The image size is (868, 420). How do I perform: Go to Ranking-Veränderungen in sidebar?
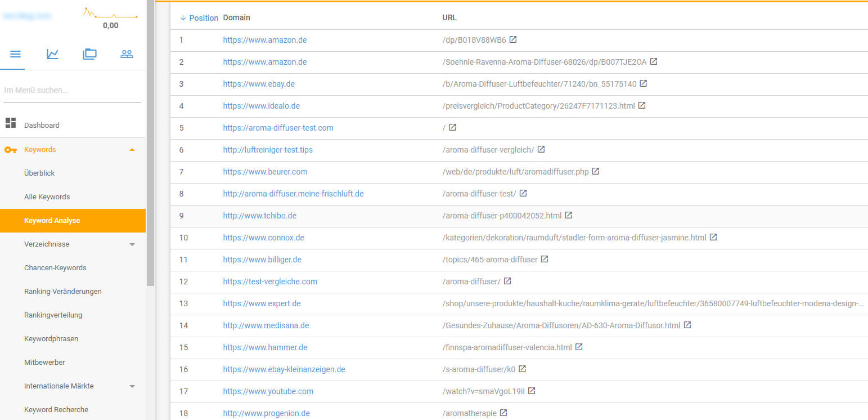click(x=62, y=292)
